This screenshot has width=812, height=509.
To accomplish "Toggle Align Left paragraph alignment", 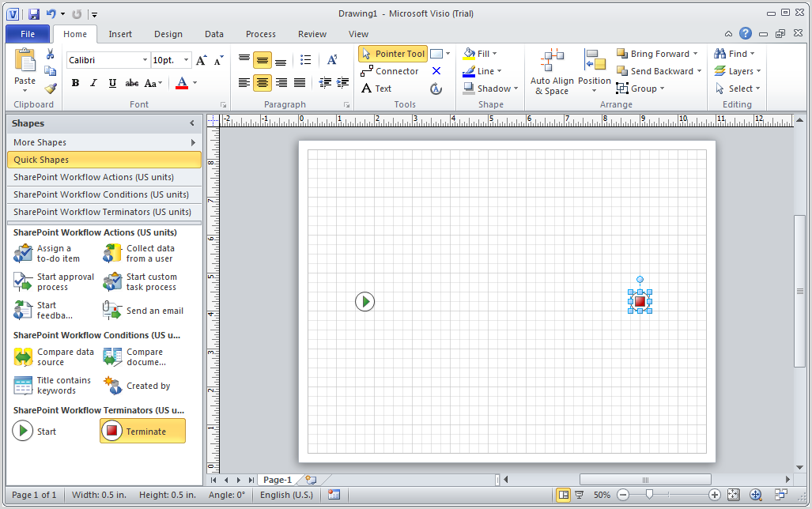I will pos(244,82).
